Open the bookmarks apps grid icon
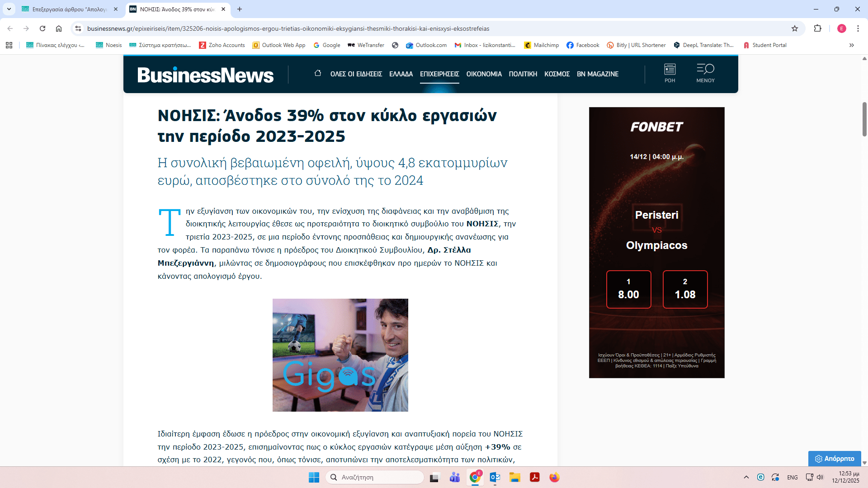 pos(9,45)
